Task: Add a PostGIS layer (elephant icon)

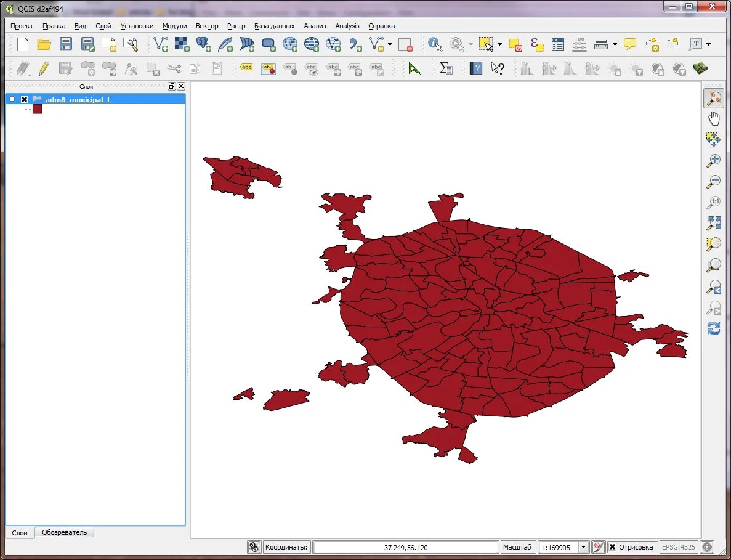Action: (x=204, y=44)
